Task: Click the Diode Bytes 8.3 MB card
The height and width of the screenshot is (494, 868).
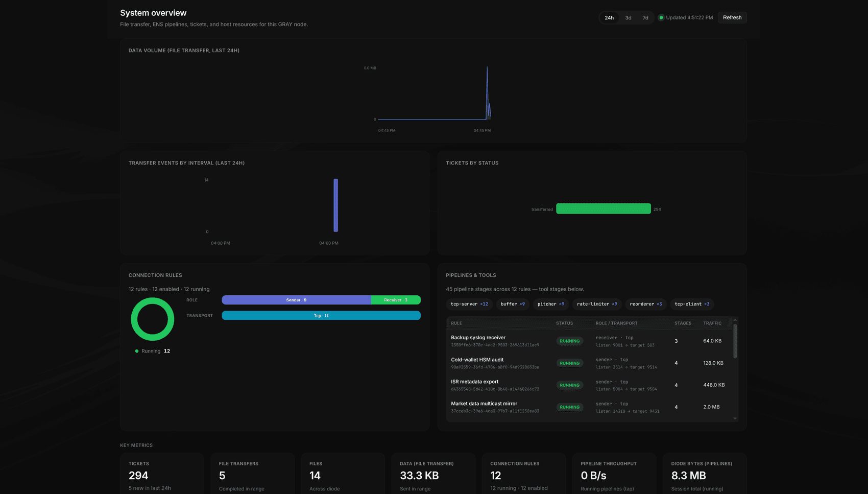Action: 705,474
